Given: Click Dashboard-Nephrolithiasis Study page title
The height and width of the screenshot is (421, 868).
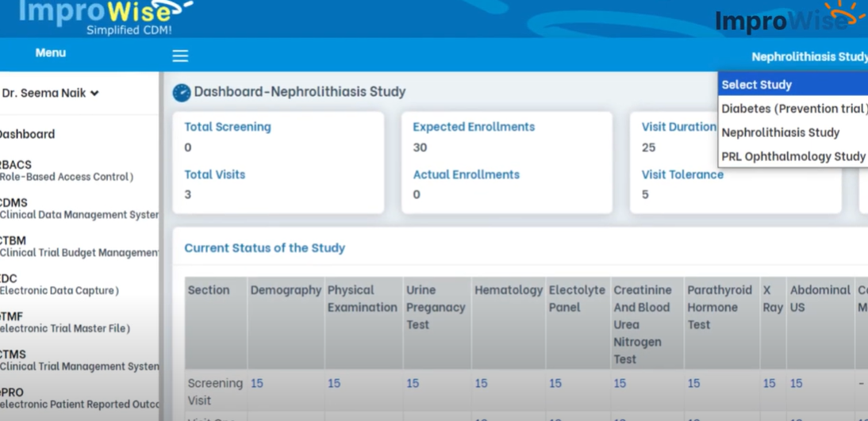Looking at the screenshot, I should pyautogui.click(x=299, y=91).
